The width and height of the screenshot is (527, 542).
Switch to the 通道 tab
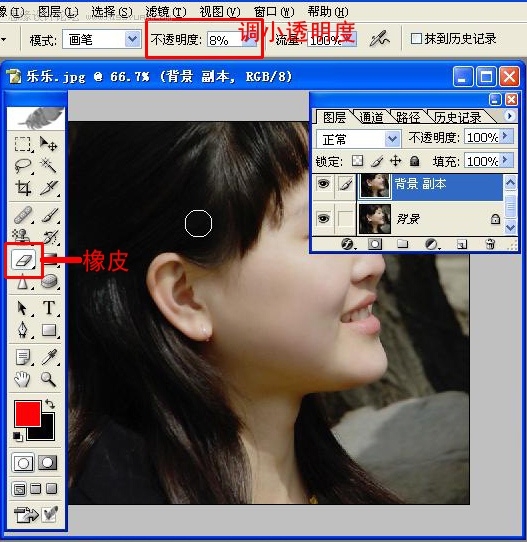click(371, 118)
